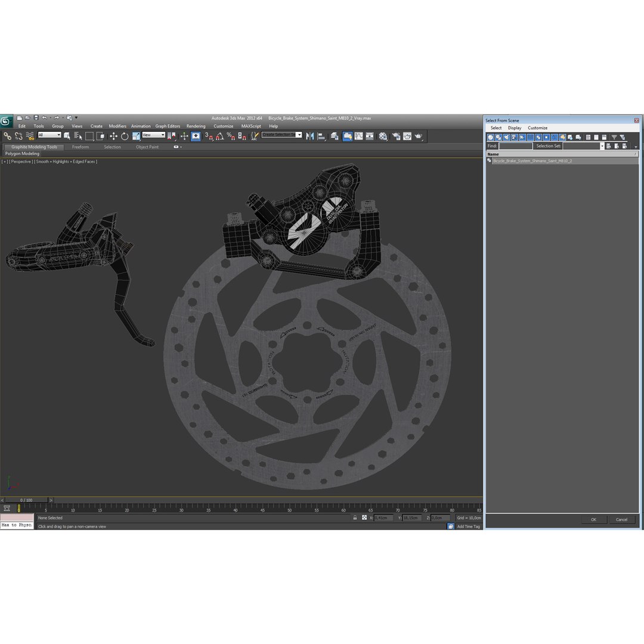The width and height of the screenshot is (644, 644).
Task: Open the 'View' reference coordinate dropdown
Action: [x=154, y=135]
